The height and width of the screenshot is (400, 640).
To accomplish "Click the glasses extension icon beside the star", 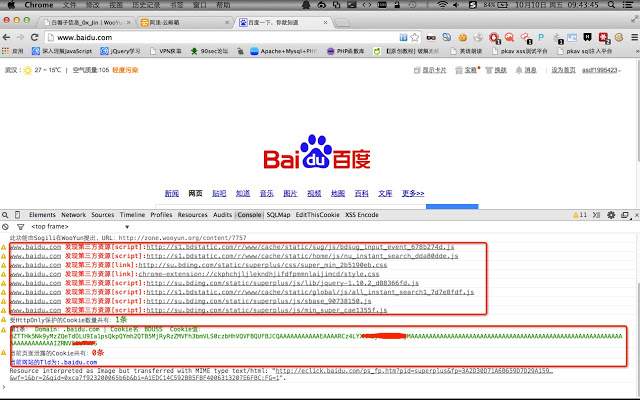I will [x=431, y=38].
